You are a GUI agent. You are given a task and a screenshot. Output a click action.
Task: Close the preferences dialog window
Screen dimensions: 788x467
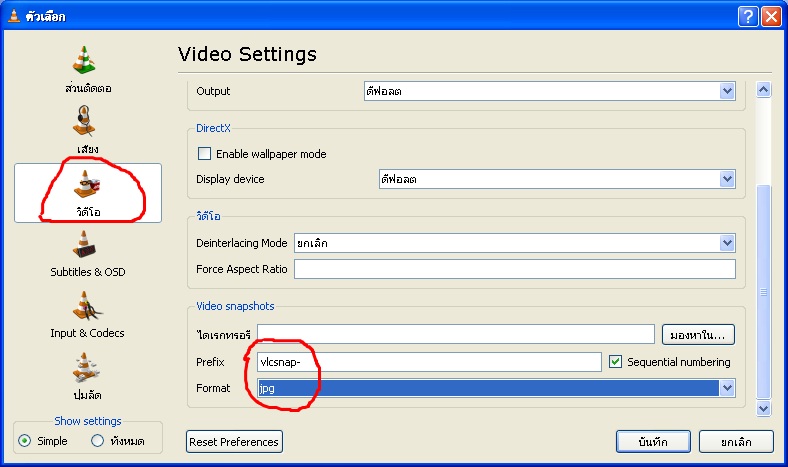point(771,17)
